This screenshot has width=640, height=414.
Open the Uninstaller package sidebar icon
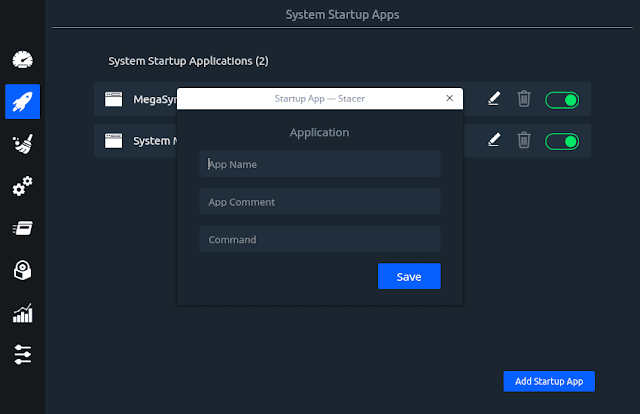click(22, 270)
